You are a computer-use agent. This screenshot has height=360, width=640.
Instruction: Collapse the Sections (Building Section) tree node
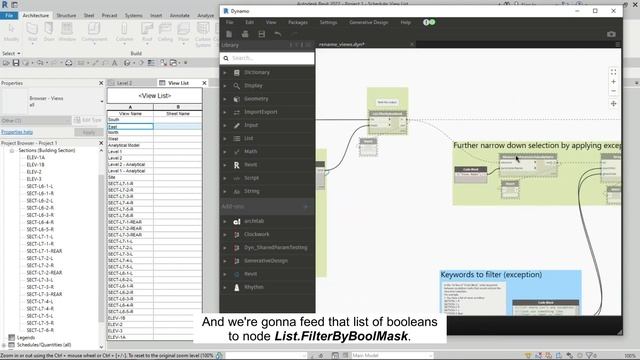coord(12,151)
